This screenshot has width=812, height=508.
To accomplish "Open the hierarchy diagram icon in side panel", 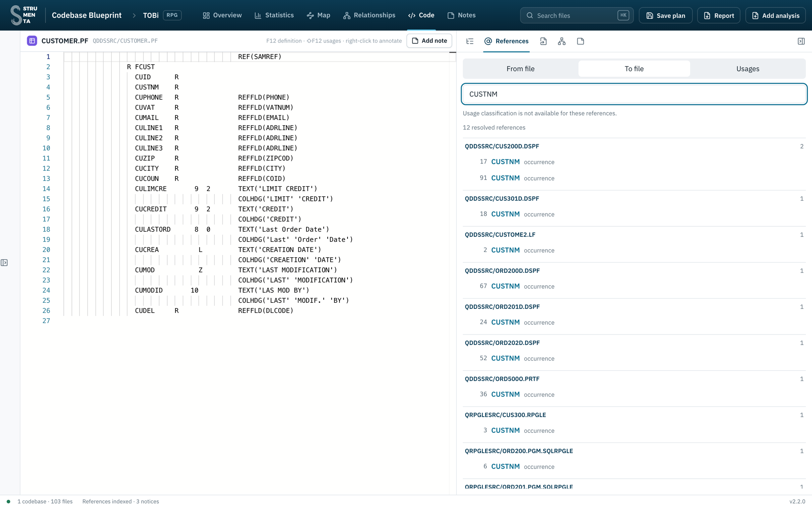I will [561, 41].
